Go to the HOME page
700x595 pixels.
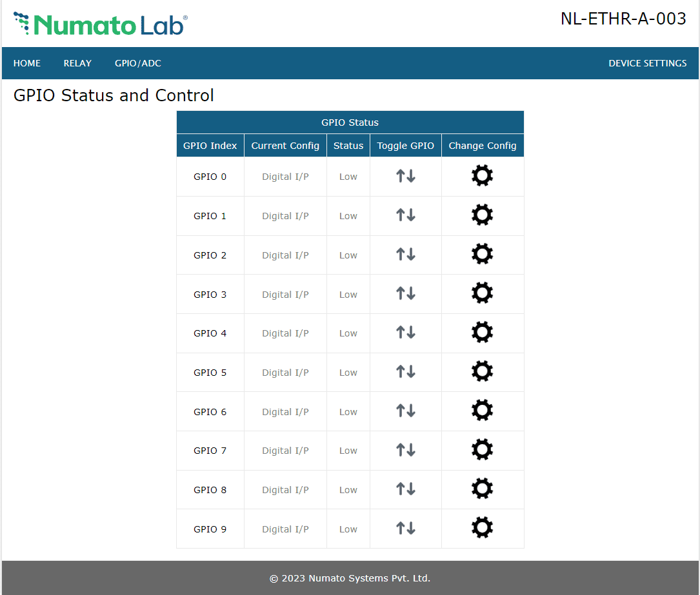click(x=26, y=63)
